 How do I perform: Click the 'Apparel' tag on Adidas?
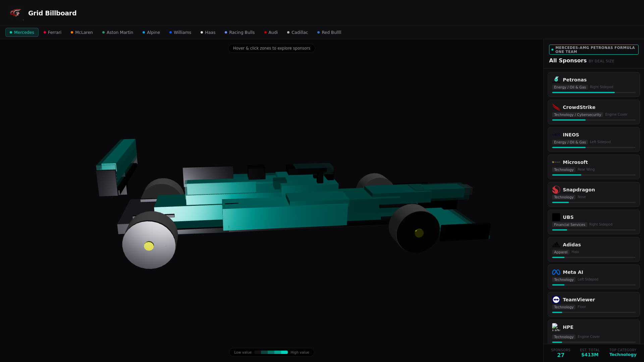point(561,252)
